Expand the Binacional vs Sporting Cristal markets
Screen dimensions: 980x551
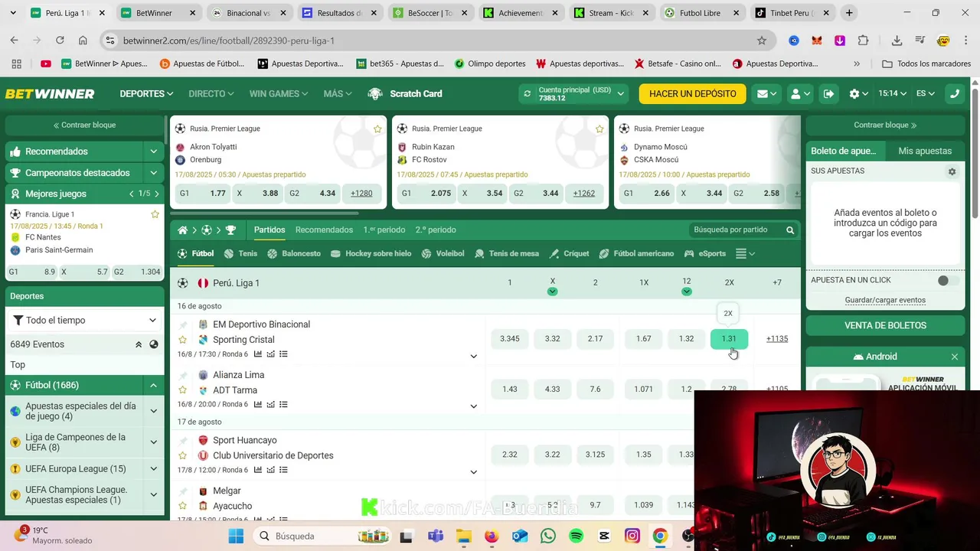coord(473,356)
